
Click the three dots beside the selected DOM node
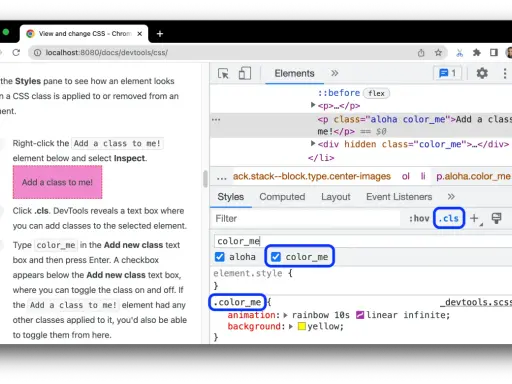[216, 119]
